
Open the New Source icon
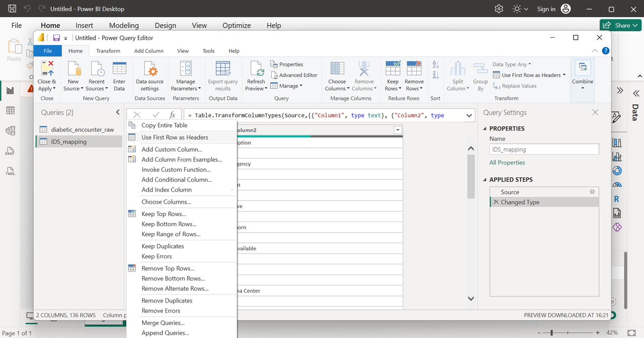click(74, 69)
